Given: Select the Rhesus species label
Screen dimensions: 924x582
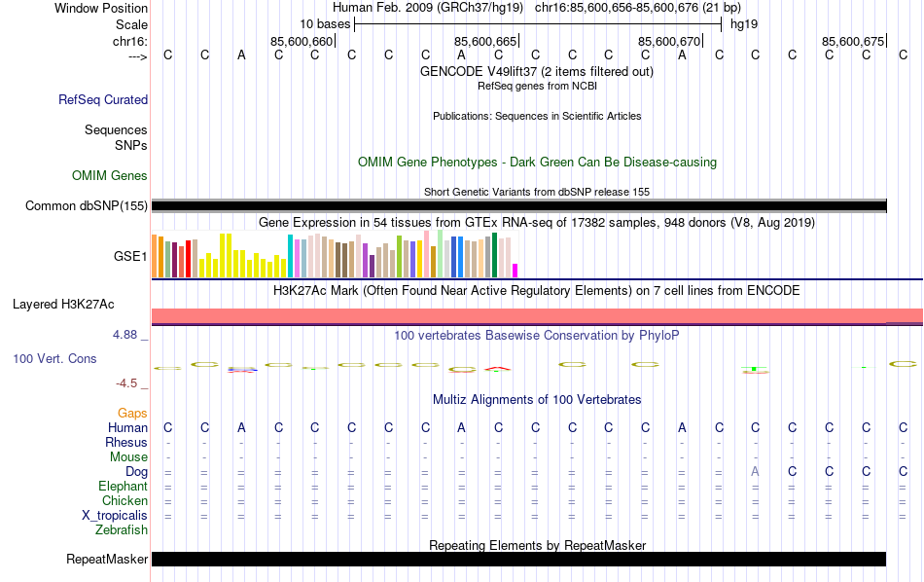Looking at the screenshot, I should (x=126, y=442).
